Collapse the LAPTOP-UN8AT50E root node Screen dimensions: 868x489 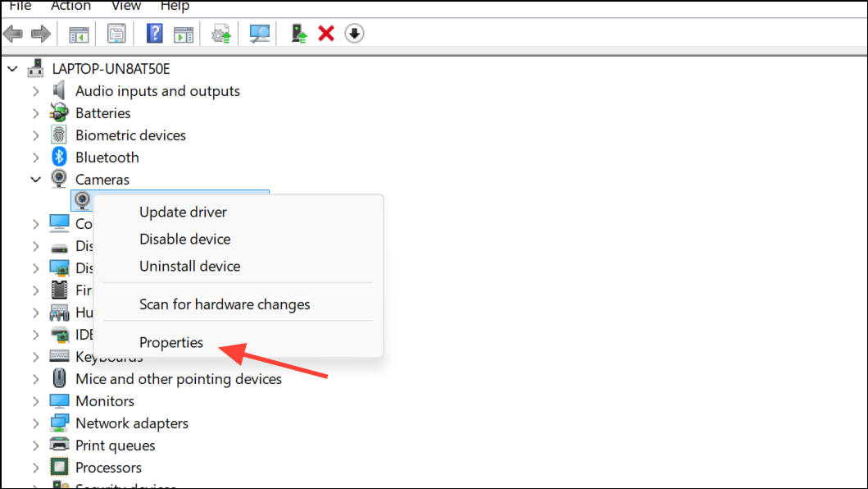12,69
